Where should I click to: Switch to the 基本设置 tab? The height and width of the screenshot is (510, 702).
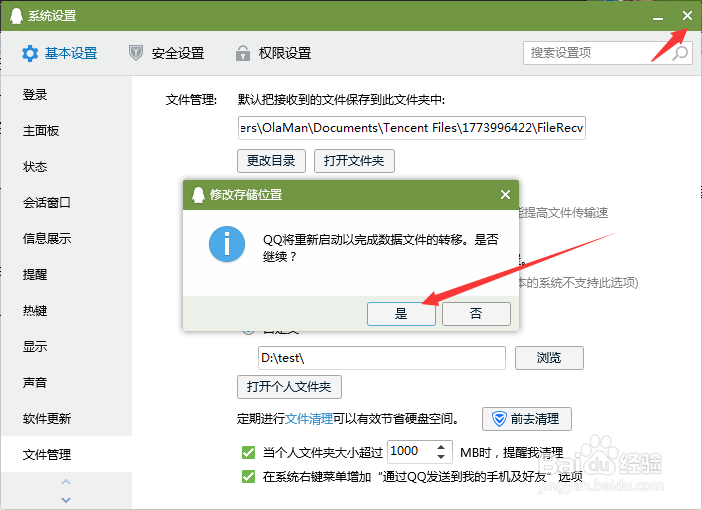(60, 53)
